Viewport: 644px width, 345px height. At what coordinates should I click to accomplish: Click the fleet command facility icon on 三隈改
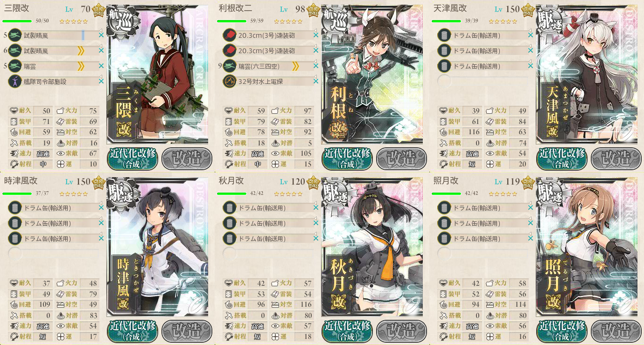click(x=14, y=82)
